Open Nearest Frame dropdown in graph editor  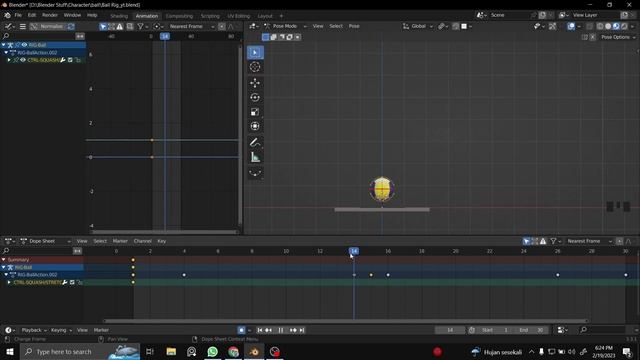191,26
